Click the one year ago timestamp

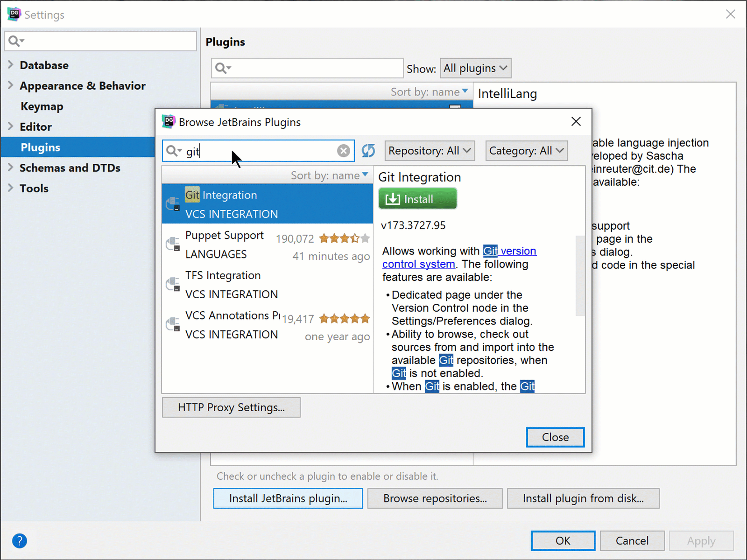tap(337, 336)
